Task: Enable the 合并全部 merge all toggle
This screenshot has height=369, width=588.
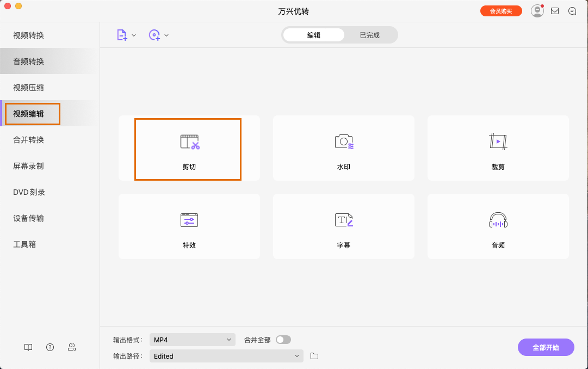Action: 283,339
